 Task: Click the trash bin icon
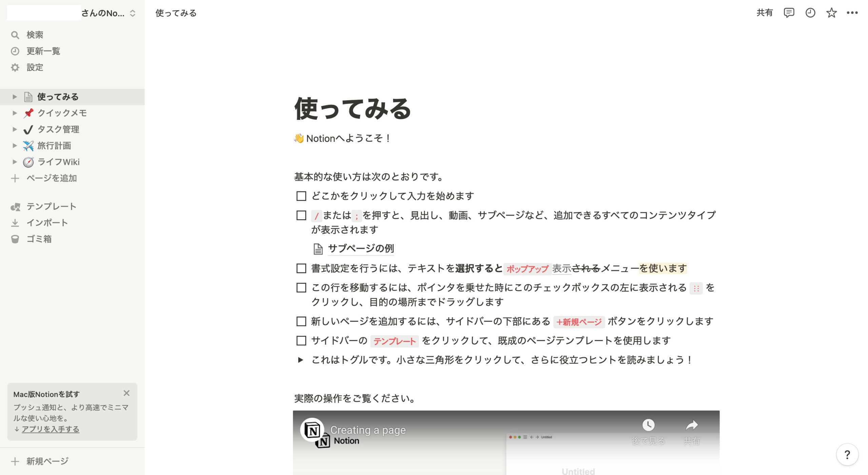(x=15, y=239)
